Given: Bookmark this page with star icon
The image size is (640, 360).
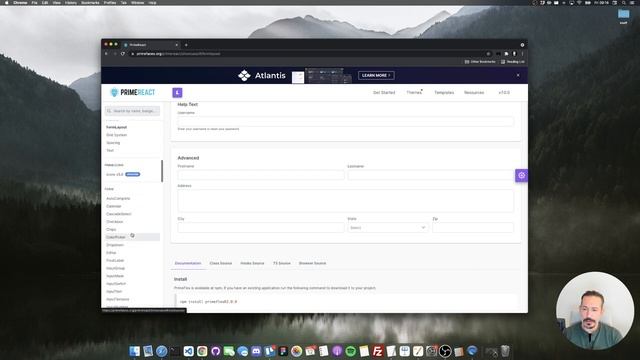Looking at the screenshot, I should tap(488, 53).
